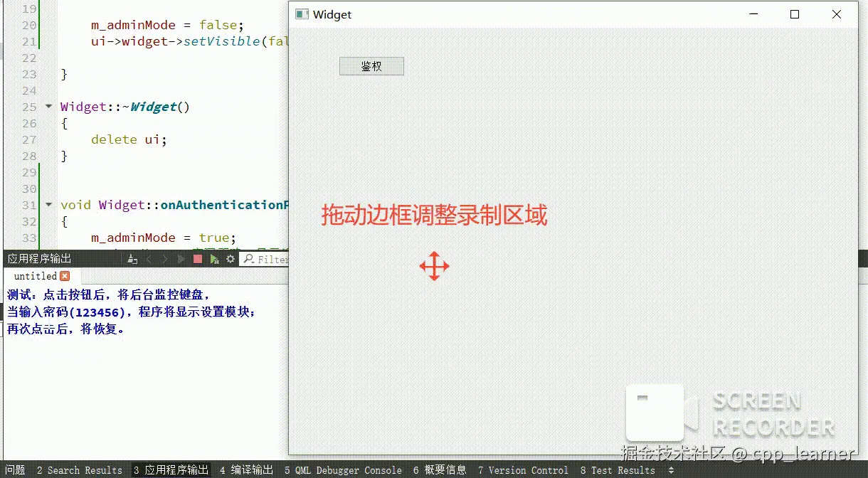Open the QML Debugger Console pane
Screen dimensions: 868x478
(x=343, y=470)
